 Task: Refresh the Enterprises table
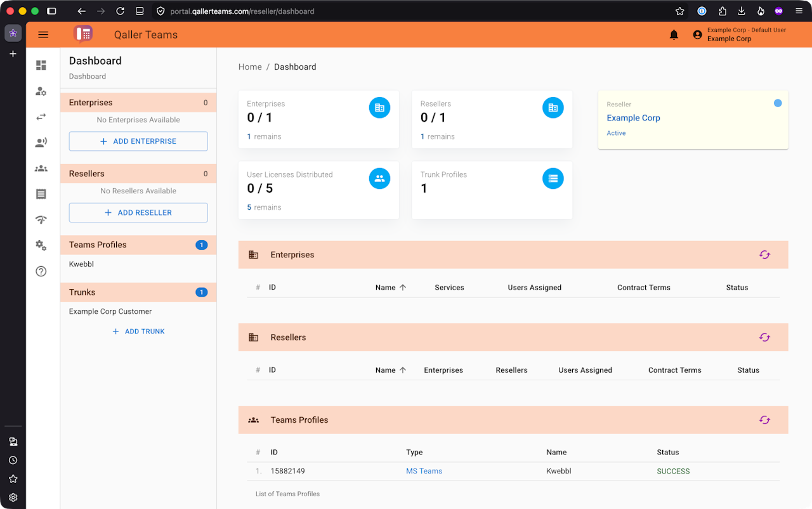(764, 255)
